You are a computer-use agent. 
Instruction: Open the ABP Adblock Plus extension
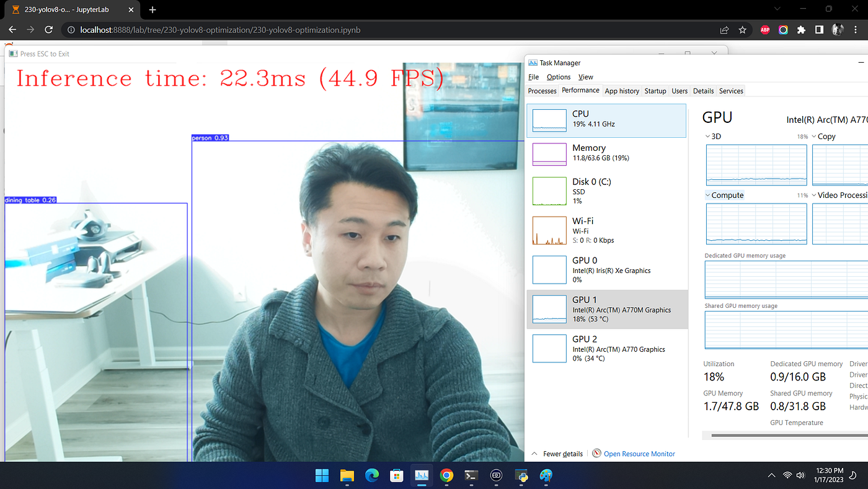pos(765,30)
